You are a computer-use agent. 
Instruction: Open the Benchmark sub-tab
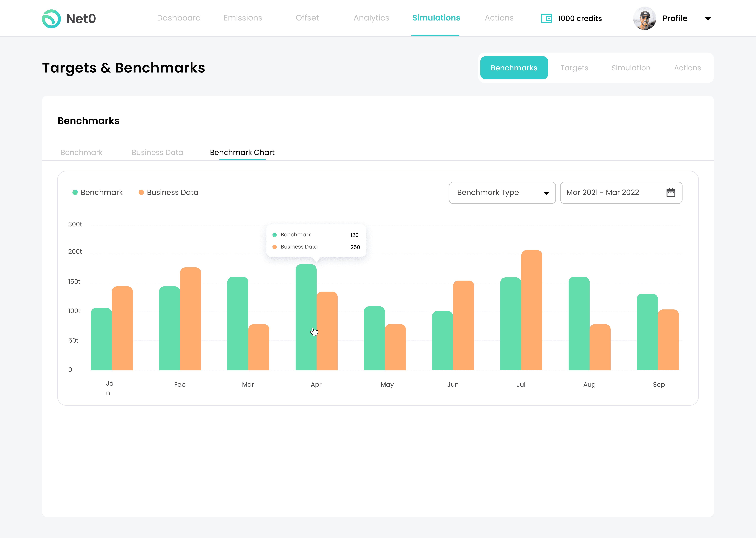pos(81,152)
